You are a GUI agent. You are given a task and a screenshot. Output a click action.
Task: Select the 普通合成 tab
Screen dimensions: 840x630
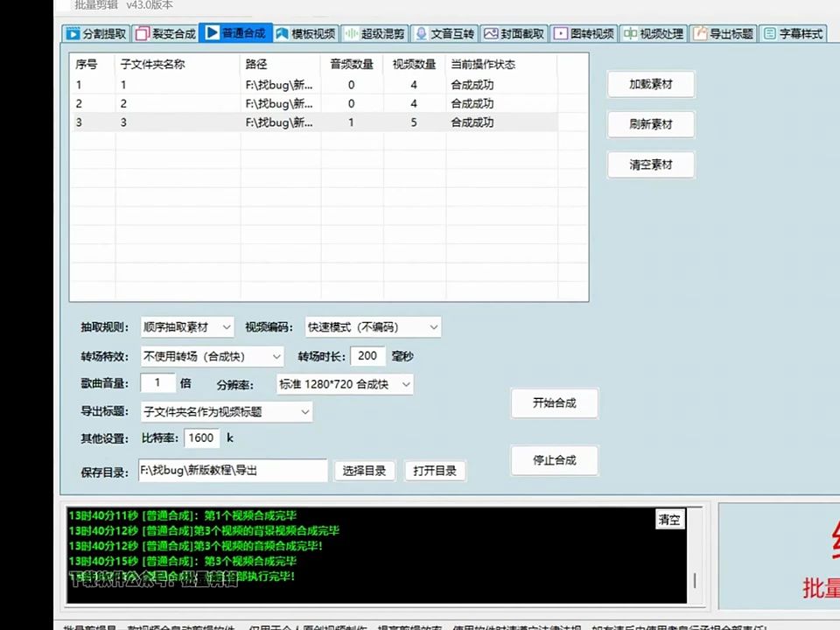pyautogui.click(x=235, y=33)
